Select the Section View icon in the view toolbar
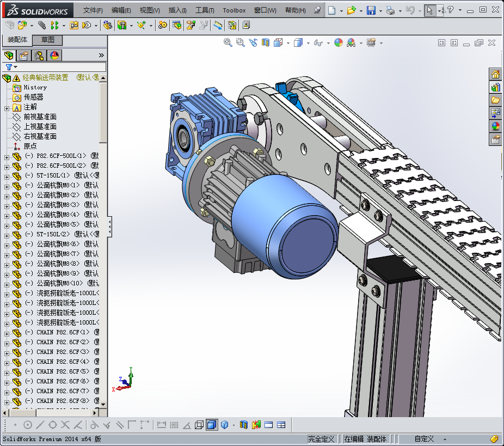Image resolution: width=504 pixels, height=446 pixels. 266,42
